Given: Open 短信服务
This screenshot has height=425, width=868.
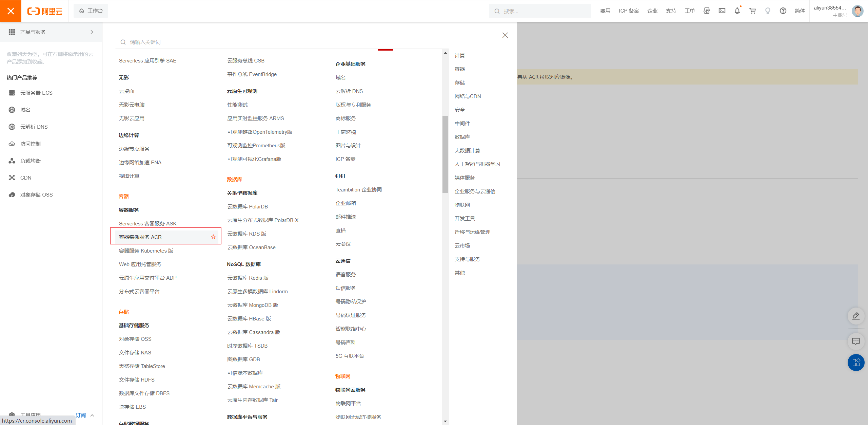Looking at the screenshot, I should pos(346,288).
